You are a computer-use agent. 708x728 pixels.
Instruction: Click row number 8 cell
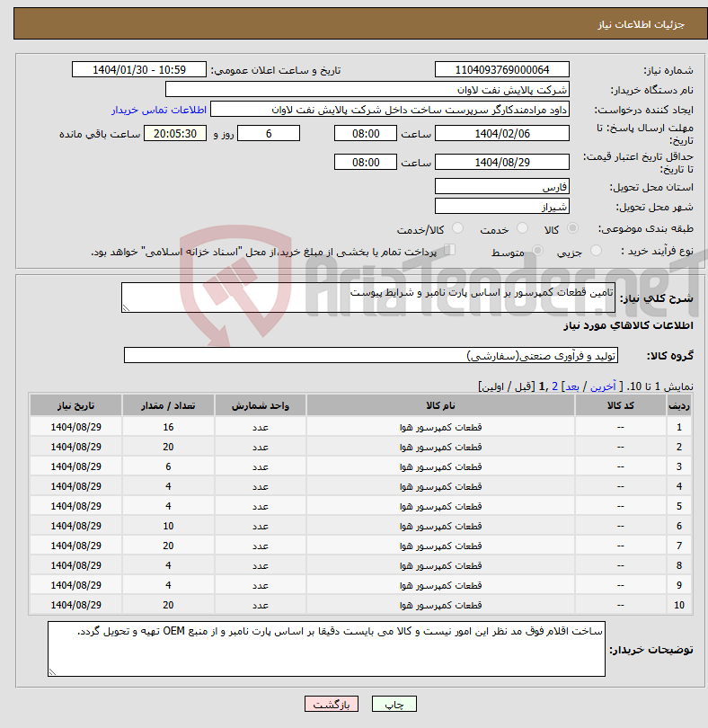coord(679,565)
